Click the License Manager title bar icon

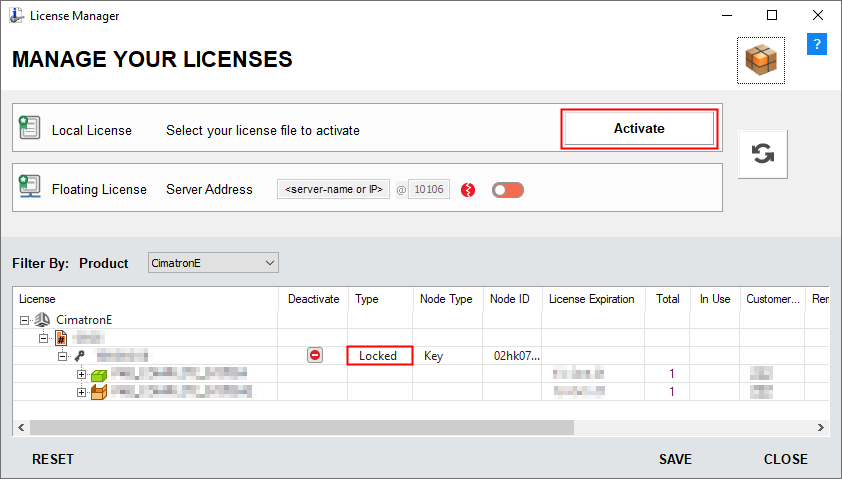(16, 15)
